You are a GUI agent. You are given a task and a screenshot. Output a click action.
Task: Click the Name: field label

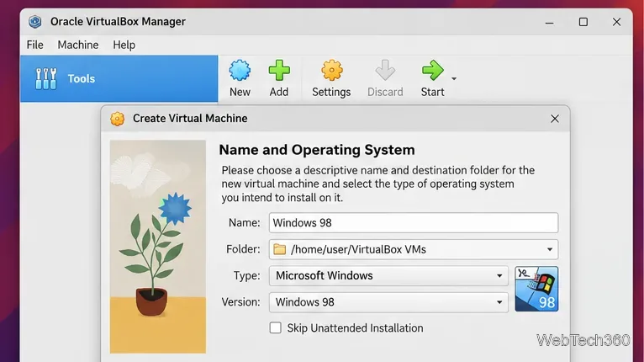coord(245,222)
